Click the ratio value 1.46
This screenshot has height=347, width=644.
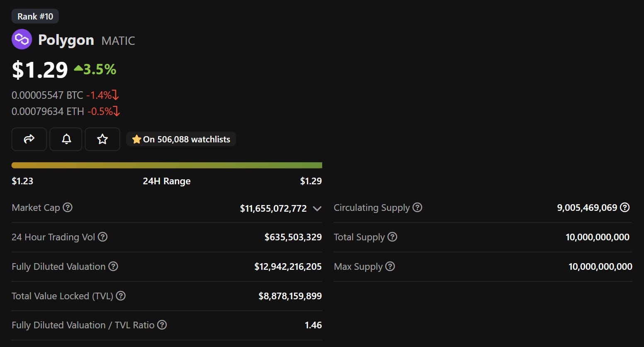click(313, 325)
